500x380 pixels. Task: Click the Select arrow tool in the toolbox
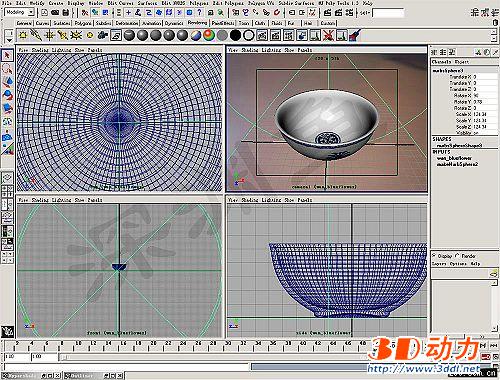click(7, 55)
